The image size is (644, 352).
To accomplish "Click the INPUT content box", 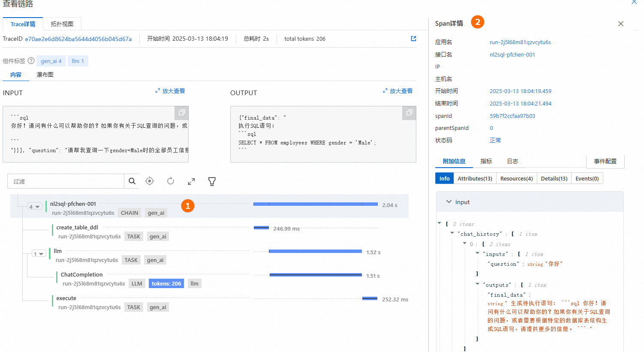I will (96, 134).
